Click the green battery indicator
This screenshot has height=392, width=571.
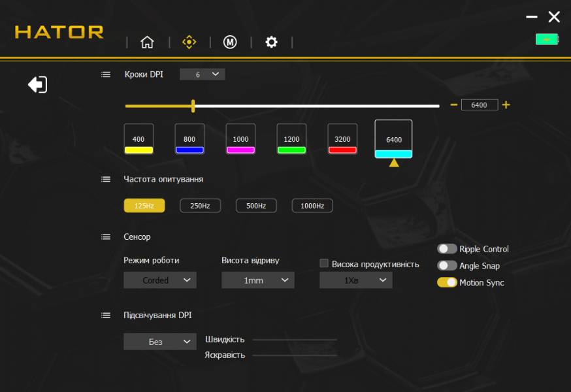(x=547, y=39)
